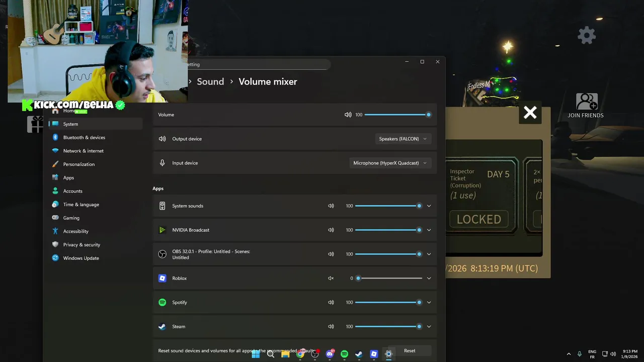The image size is (644, 362).
Task: Click the Accessibility figure icon
Action: [55, 231]
